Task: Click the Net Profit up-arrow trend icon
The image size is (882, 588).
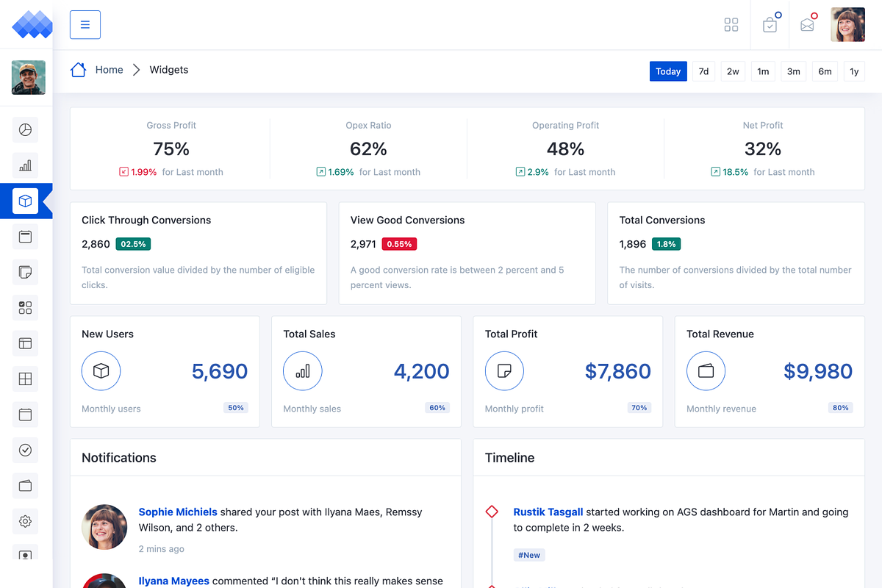Action: tap(715, 172)
